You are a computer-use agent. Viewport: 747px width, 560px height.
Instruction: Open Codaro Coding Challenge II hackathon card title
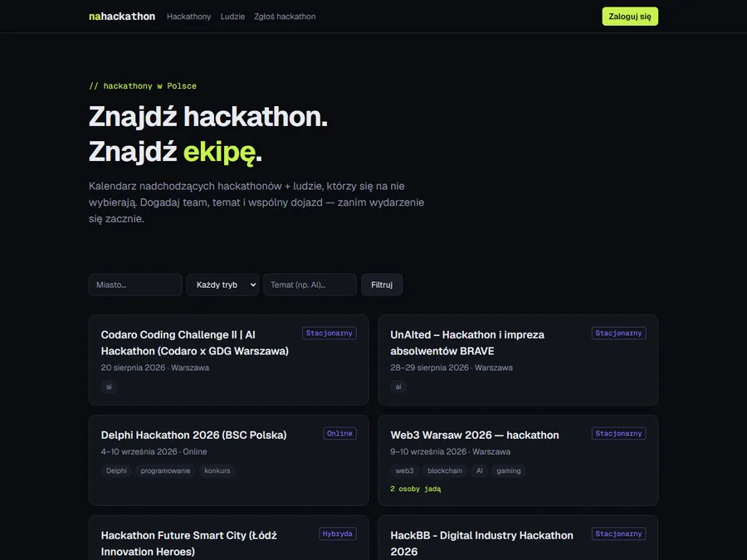tap(195, 343)
